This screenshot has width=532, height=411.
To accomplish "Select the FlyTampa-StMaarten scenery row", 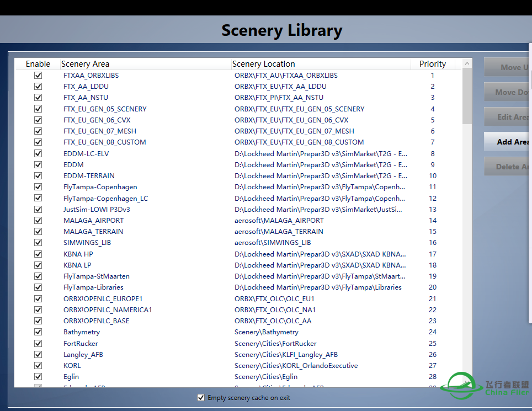I will click(97, 276).
